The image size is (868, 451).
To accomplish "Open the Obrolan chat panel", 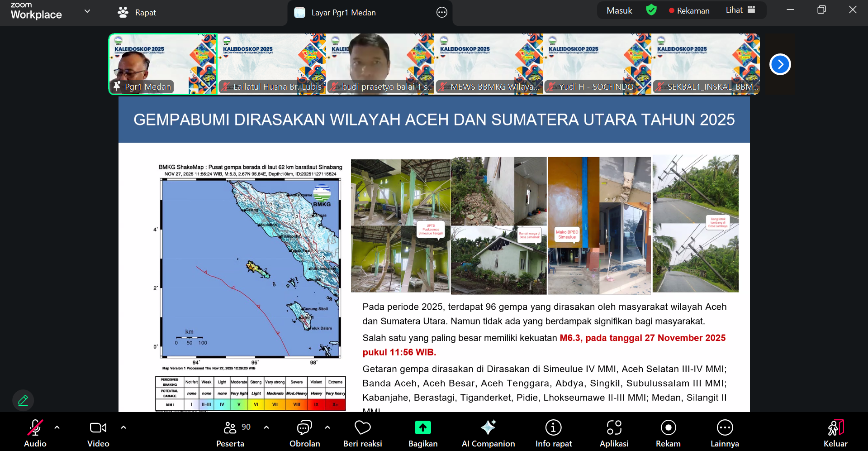I will coord(304,433).
